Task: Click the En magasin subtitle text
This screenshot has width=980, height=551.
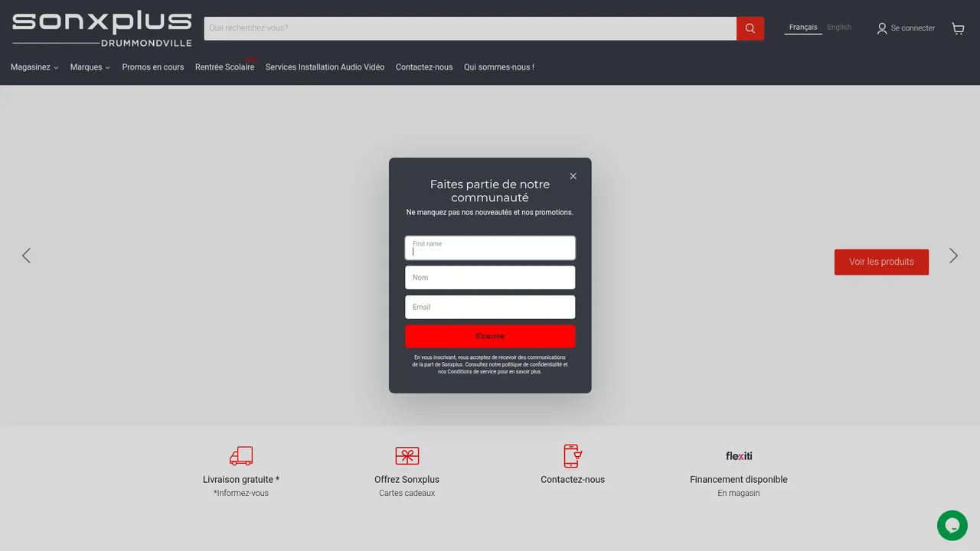Action: (739, 494)
